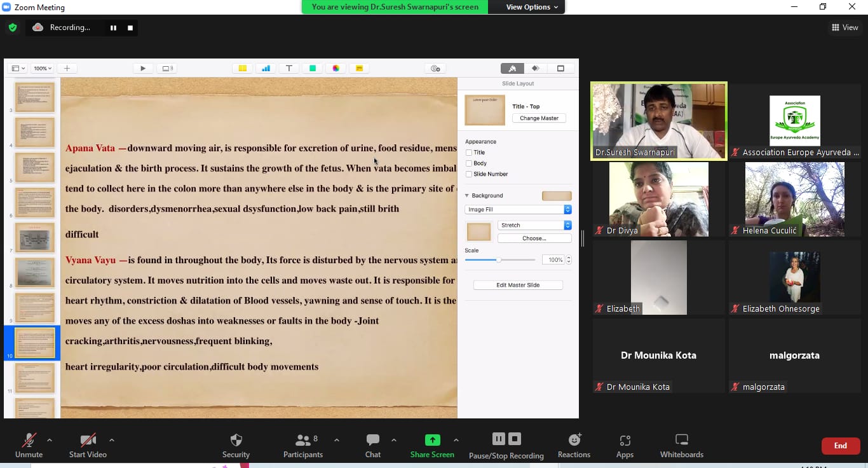The width and height of the screenshot is (868, 468).
Task: Open the Chat bubble icon
Action: click(x=373, y=440)
